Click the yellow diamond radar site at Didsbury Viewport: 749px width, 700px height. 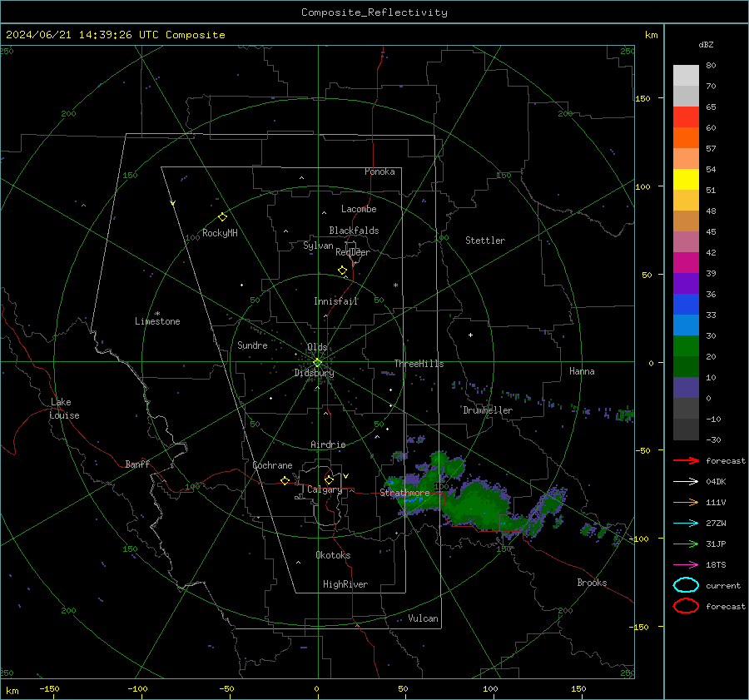[x=317, y=363]
